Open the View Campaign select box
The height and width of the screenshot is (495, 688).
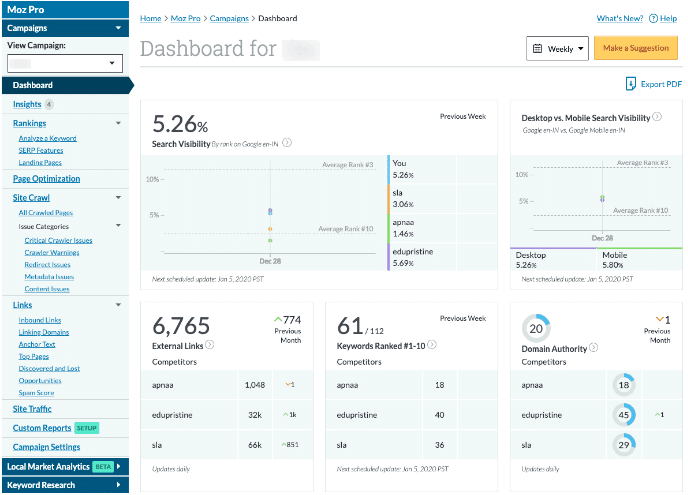tap(65, 63)
